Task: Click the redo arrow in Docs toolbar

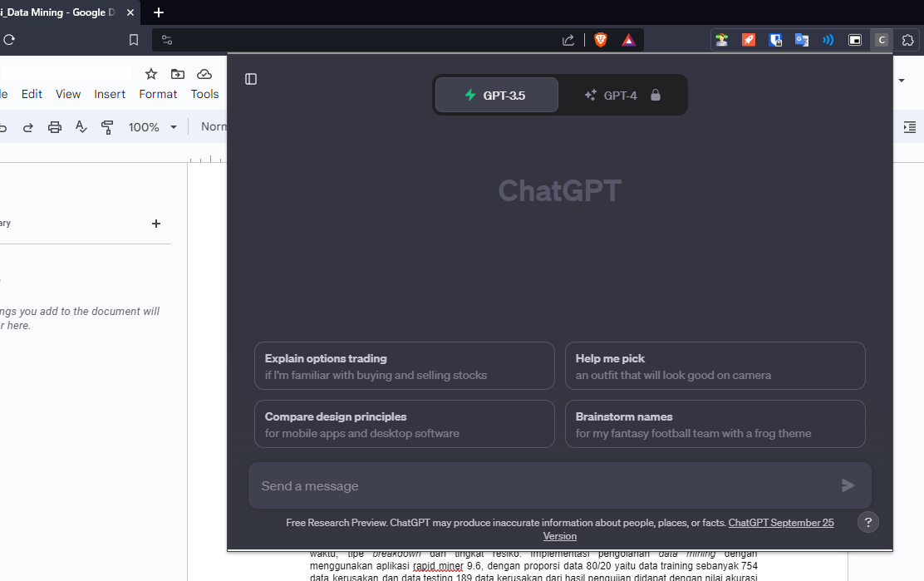Action: coord(27,127)
